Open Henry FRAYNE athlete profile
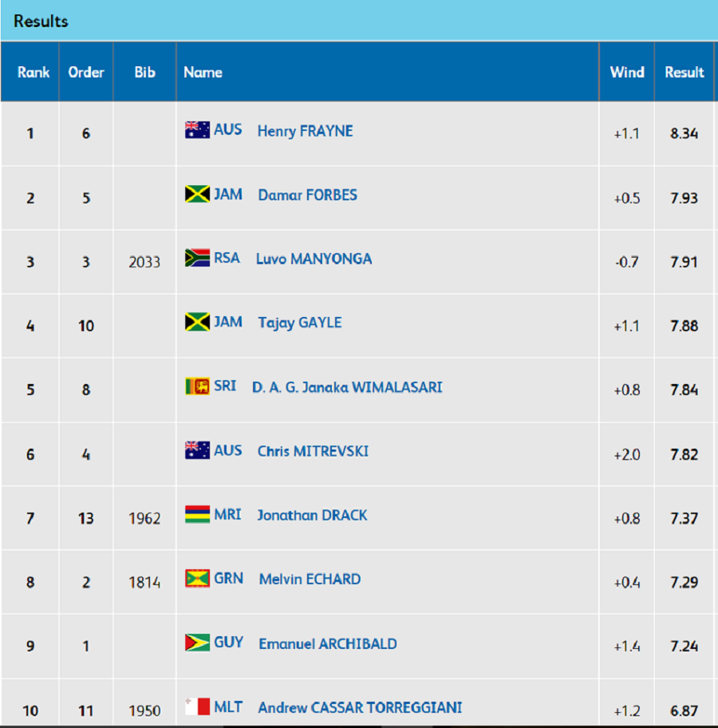The width and height of the screenshot is (718, 728). [305, 131]
